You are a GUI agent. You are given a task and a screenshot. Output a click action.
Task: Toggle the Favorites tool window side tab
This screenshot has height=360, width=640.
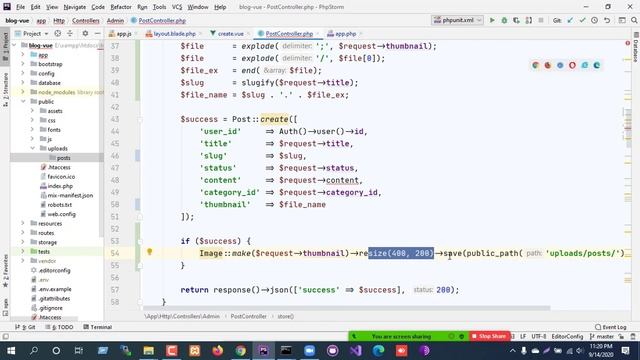click(5, 271)
